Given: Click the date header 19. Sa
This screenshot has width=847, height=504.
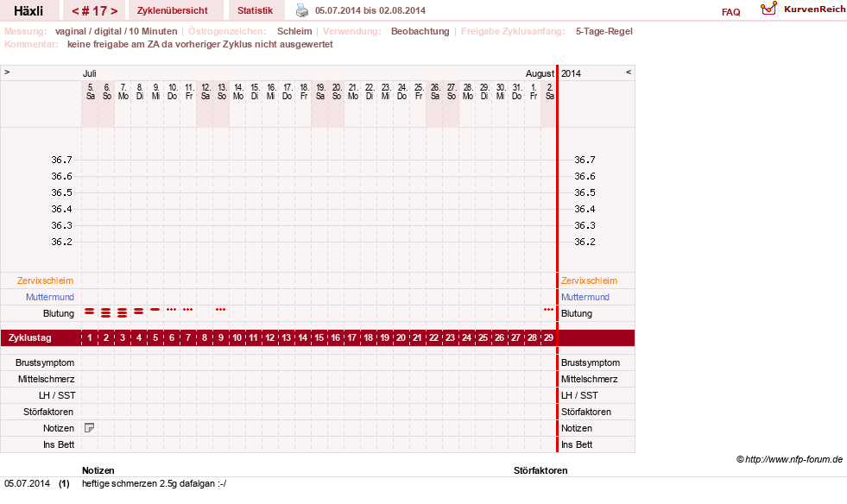Looking at the screenshot, I should tap(319, 91).
